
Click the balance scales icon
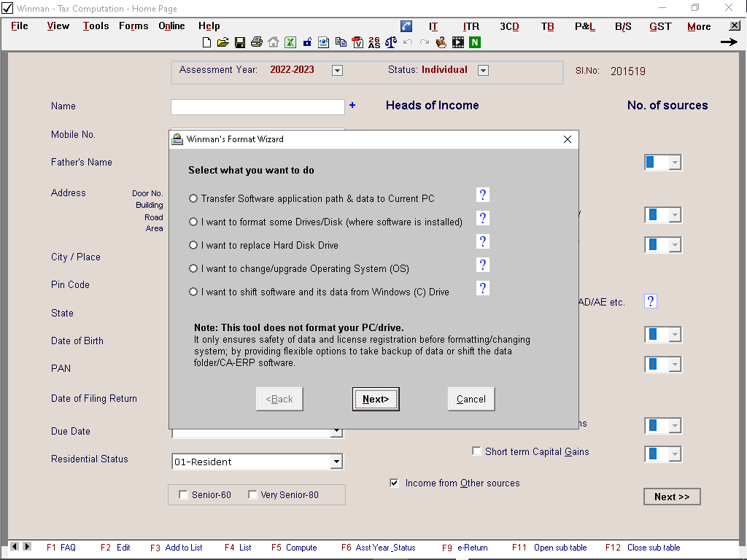point(391,42)
